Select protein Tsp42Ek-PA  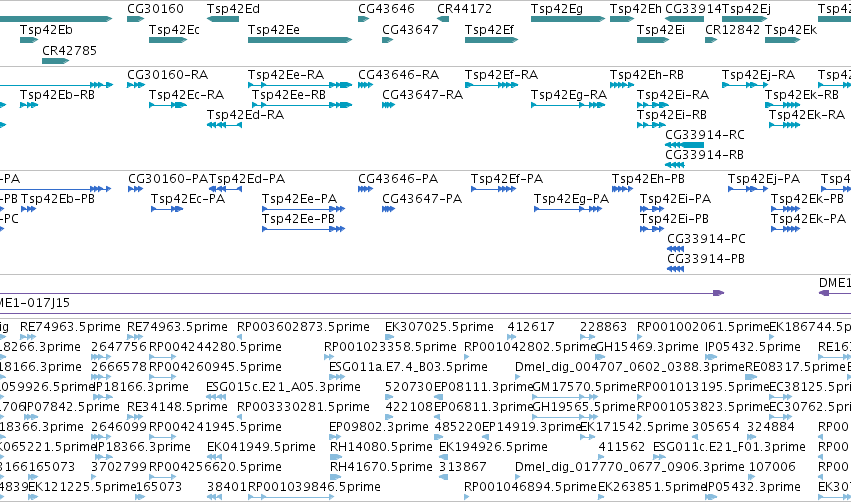click(808, 219)
